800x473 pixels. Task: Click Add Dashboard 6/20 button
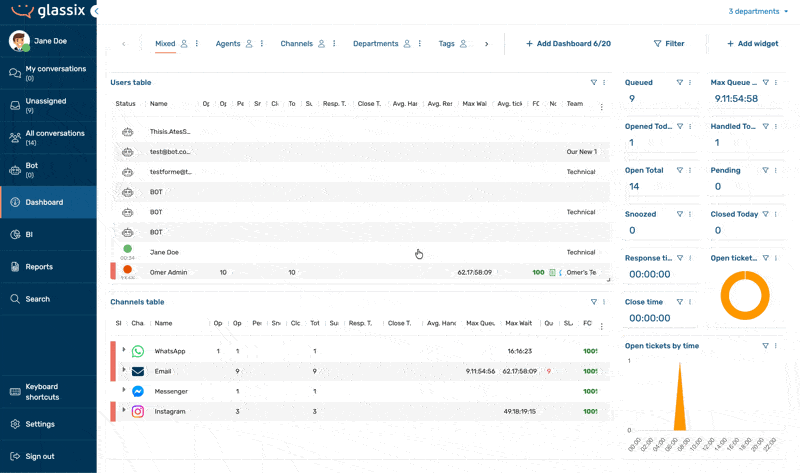click(x=568, y=44)
